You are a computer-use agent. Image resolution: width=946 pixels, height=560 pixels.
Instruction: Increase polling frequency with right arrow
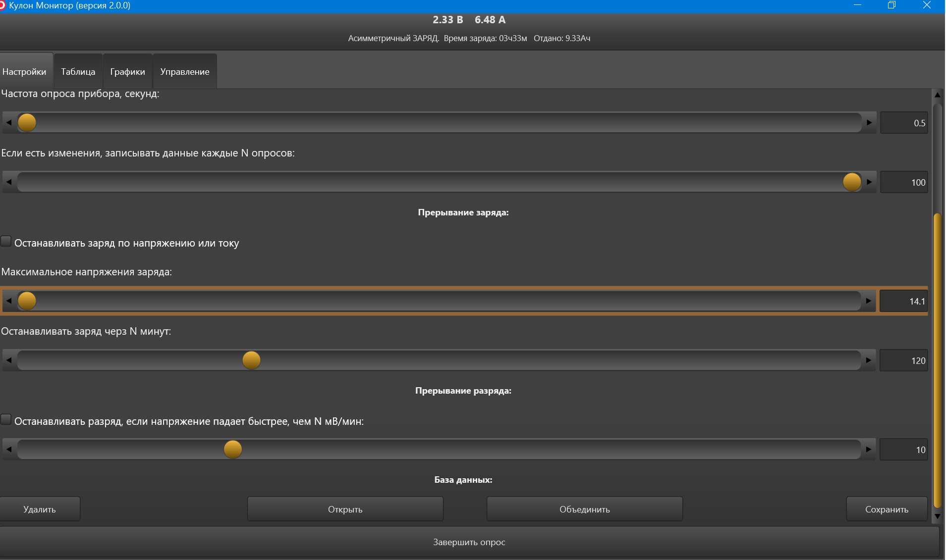point(869,123)
